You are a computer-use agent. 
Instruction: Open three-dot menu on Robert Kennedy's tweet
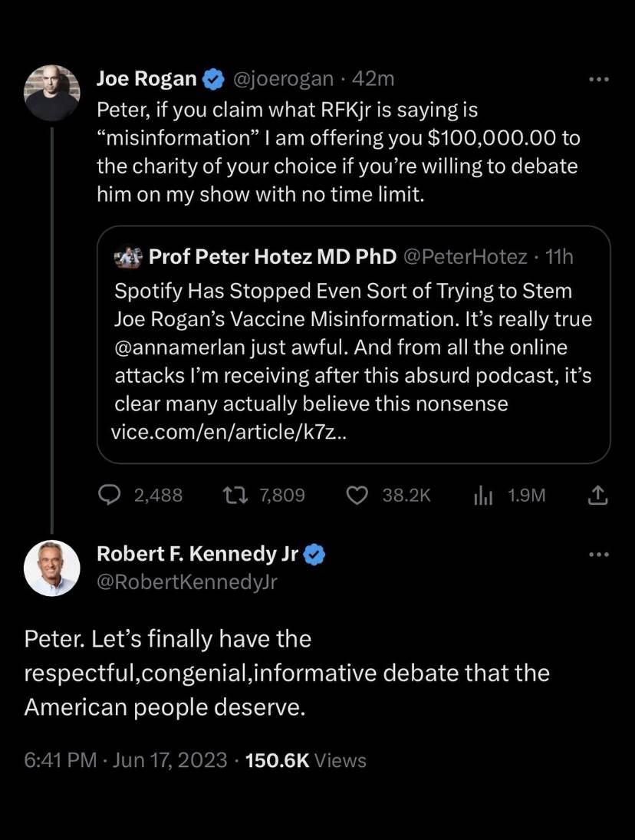coord(597,555)
